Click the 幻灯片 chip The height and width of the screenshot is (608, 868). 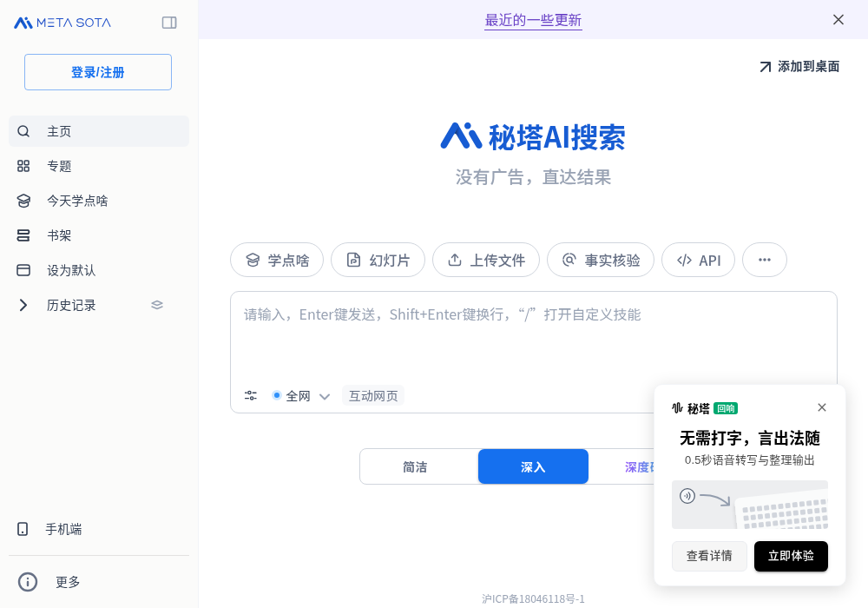[378, 260]
